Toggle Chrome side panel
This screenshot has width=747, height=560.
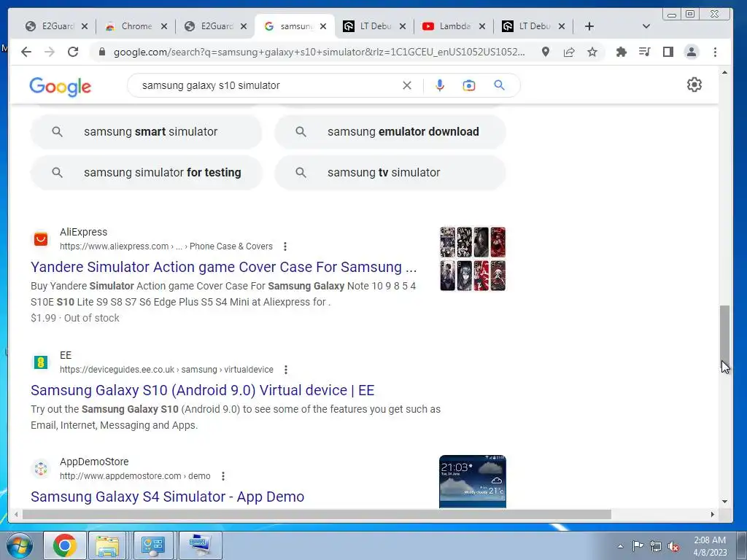coord(668,52)
